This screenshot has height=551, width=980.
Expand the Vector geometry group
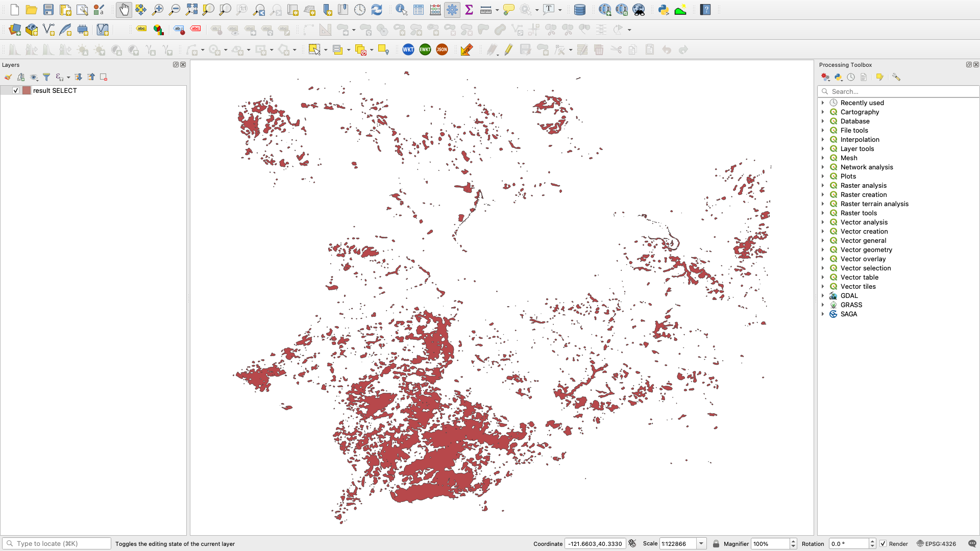coord(823,249)
